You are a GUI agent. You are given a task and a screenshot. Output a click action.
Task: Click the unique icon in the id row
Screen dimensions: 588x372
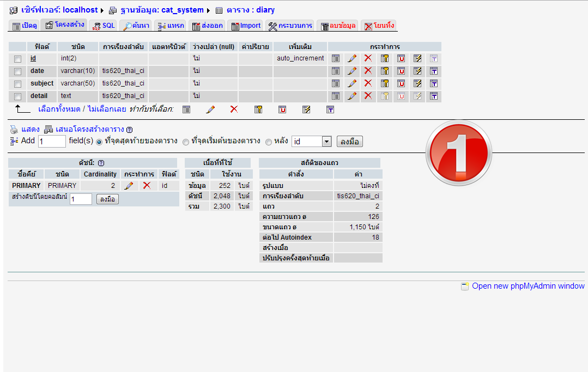tap(401, 58)
